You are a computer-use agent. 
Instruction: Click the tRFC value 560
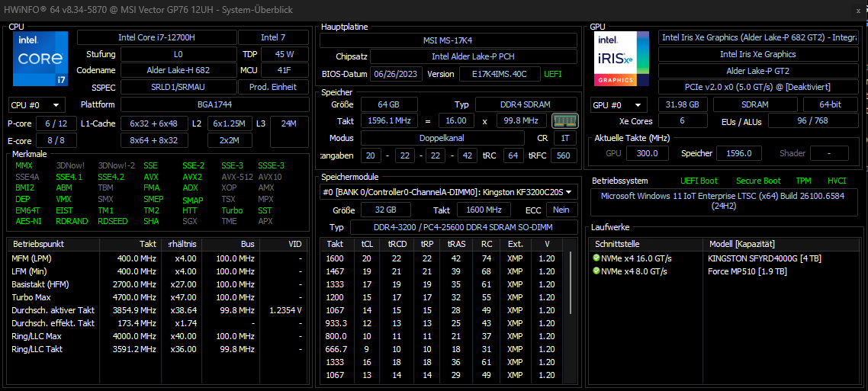564,155
